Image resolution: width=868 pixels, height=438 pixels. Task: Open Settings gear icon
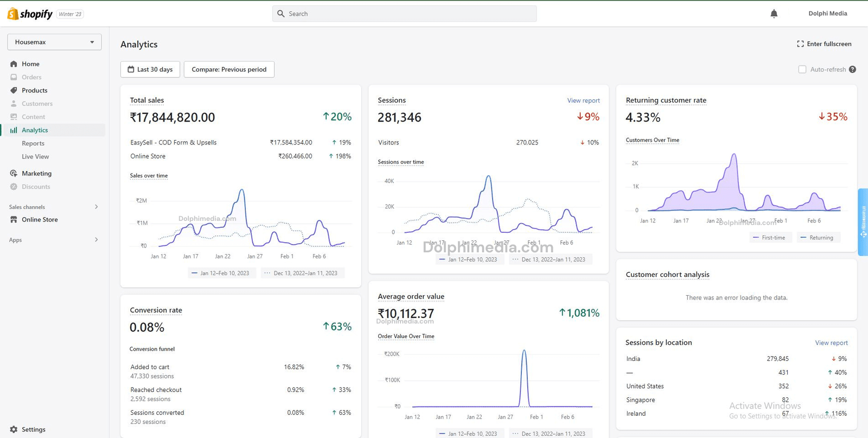(14, 429)
